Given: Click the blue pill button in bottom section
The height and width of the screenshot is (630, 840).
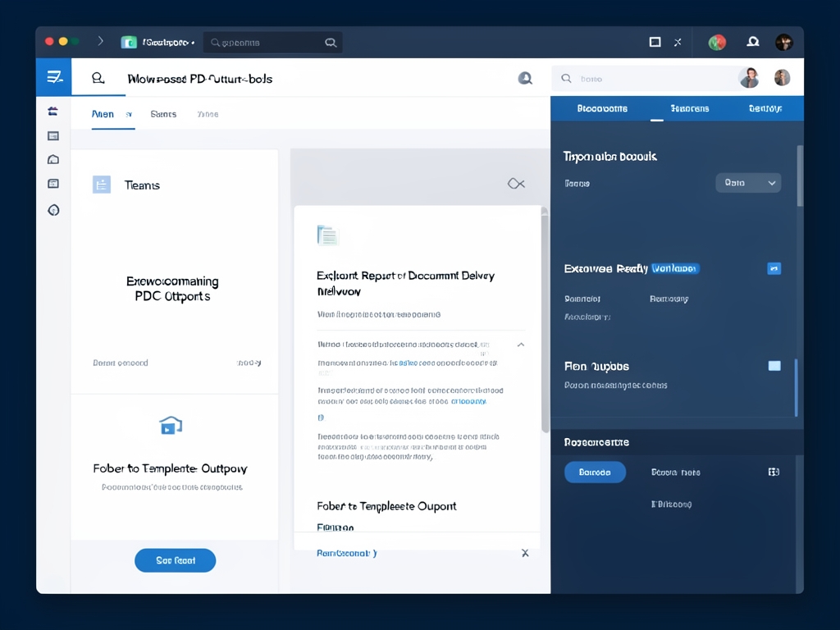Looking at the screenshot, I should (595, 472).
